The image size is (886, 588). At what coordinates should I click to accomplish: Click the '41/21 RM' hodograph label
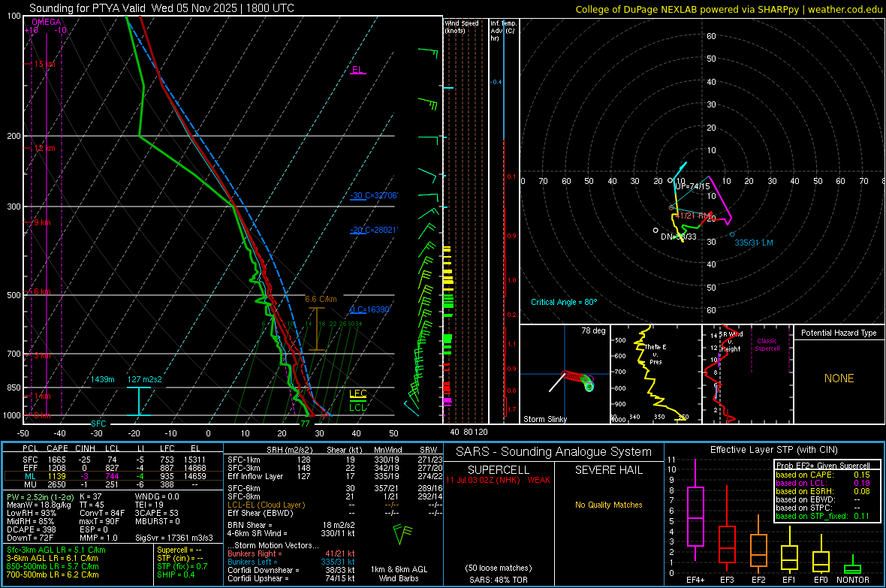[x=694, y=216]
